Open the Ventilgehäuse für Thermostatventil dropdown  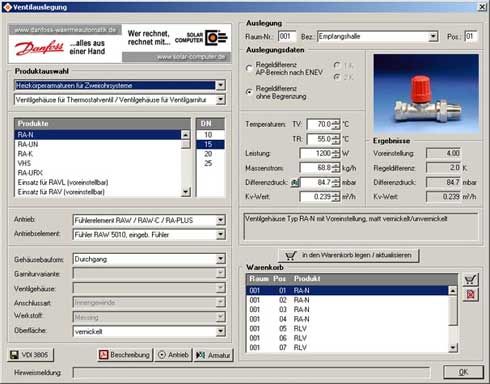point(220,100)
